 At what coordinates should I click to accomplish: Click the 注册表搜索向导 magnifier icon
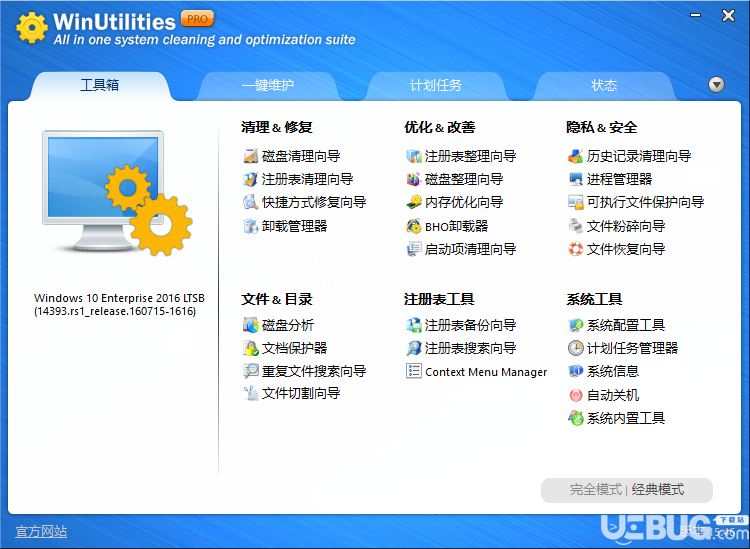point(414,348)
